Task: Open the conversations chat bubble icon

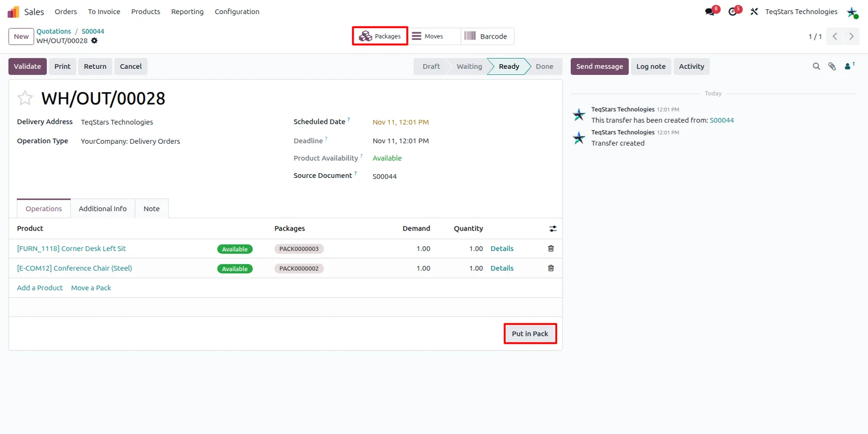Action: (710, 12)
